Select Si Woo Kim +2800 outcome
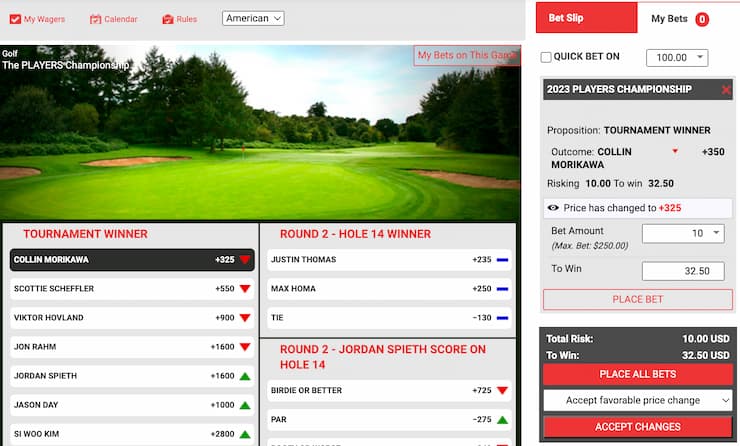Screen dimensions: 740x446 132,434
